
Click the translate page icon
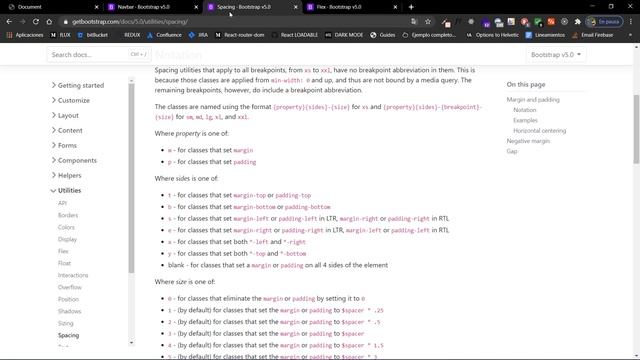(414, 22)
